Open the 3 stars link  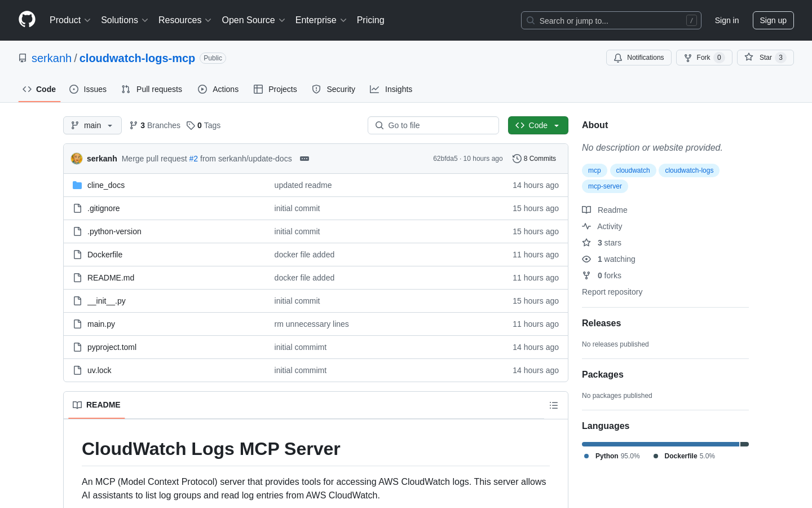click(602, 243)
